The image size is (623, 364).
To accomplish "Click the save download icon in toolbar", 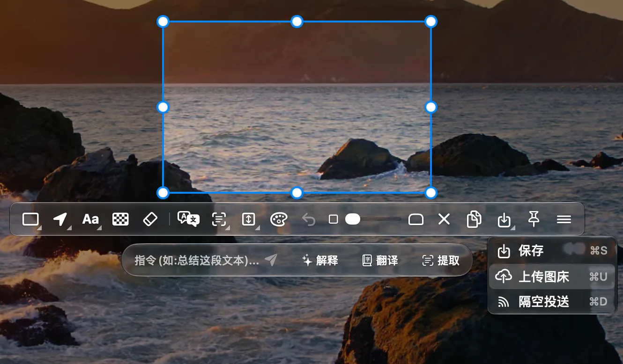I will pos(504,219).
